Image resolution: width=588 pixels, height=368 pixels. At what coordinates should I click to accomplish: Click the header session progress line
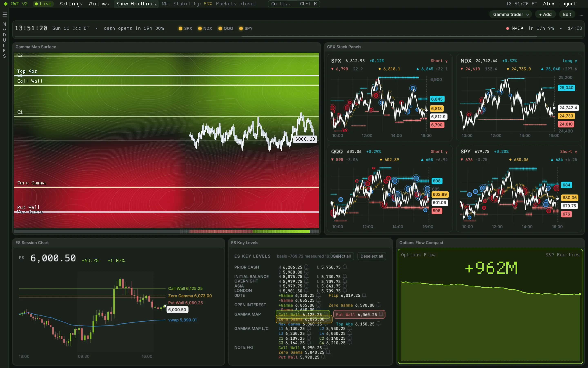coord(298,37)
